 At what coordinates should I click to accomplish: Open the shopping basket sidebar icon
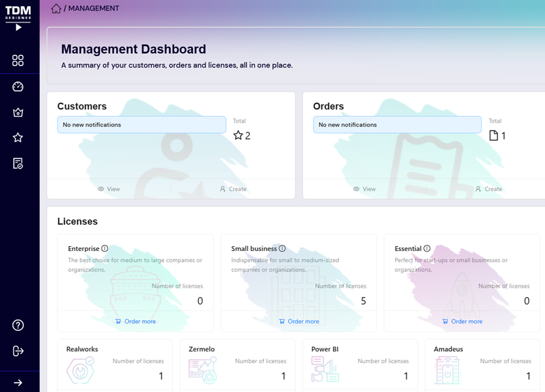(18, 113)
